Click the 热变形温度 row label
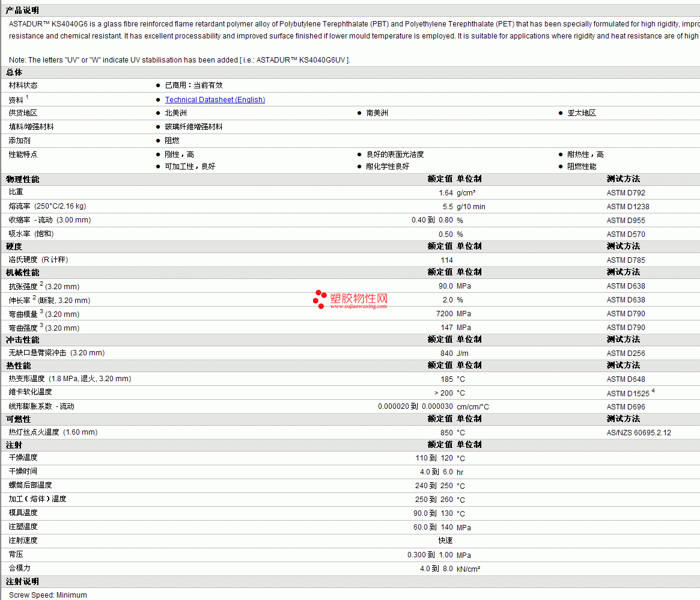The width and height of the screenshot is (700, 600). point(70,379)
